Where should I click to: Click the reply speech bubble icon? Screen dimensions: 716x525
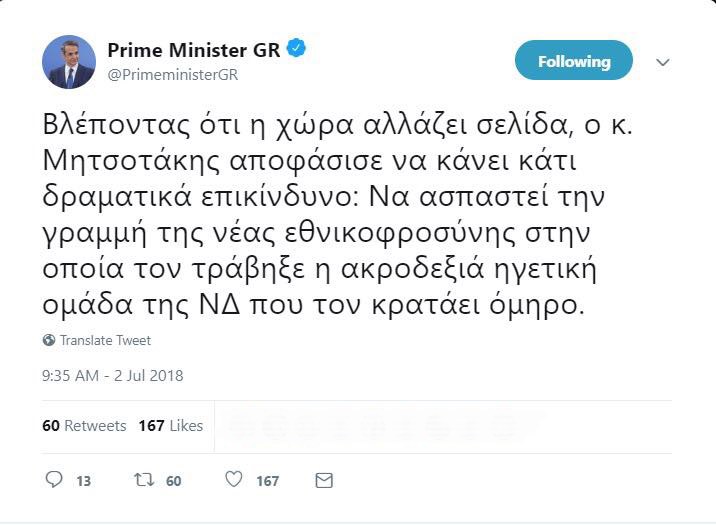[54, 480]
